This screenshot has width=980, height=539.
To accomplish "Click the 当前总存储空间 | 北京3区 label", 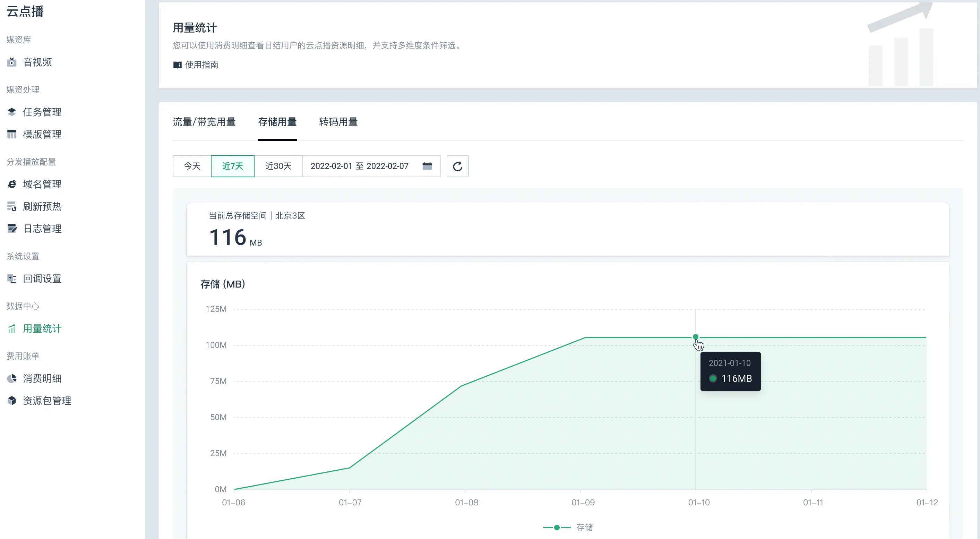I will click(257, 216).
